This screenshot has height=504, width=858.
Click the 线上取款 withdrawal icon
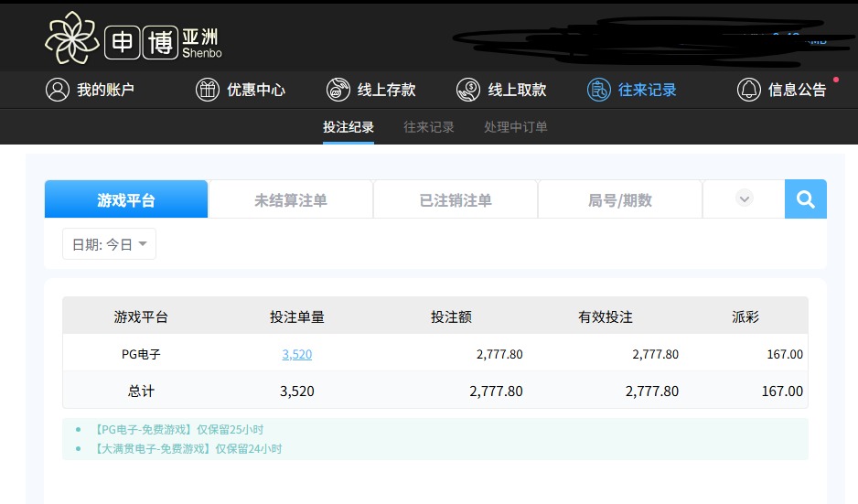coord(468,90)
